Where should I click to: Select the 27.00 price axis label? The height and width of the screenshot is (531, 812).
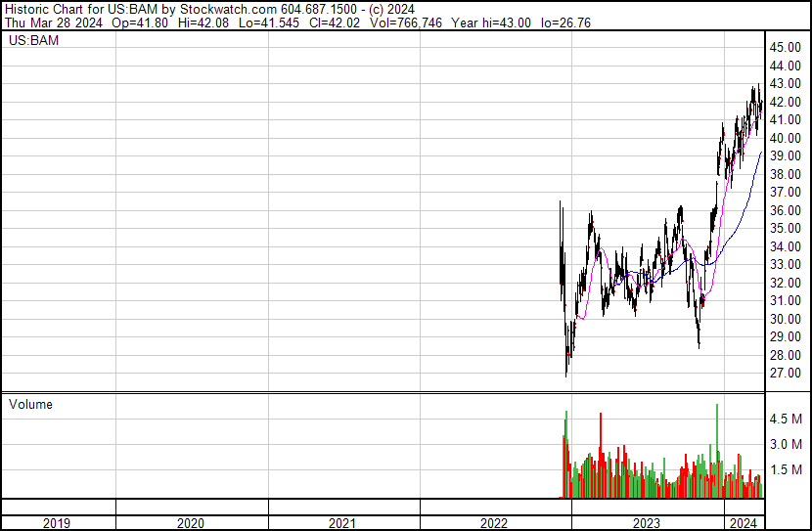click(786, 374)
